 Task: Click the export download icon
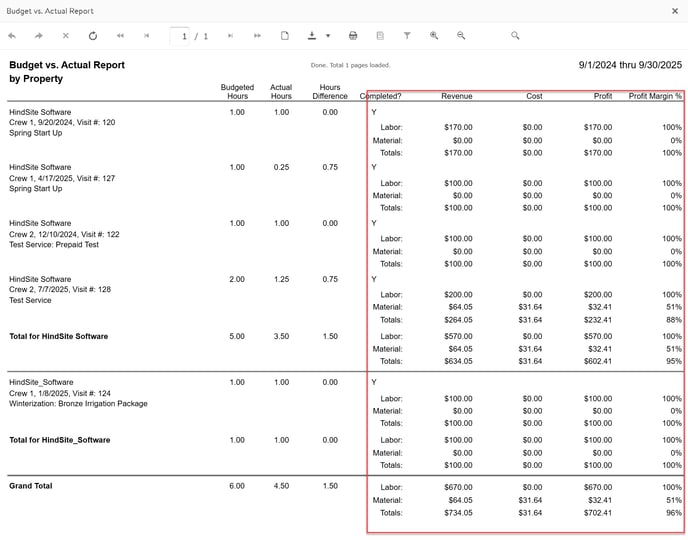click(x=312, y=36)
